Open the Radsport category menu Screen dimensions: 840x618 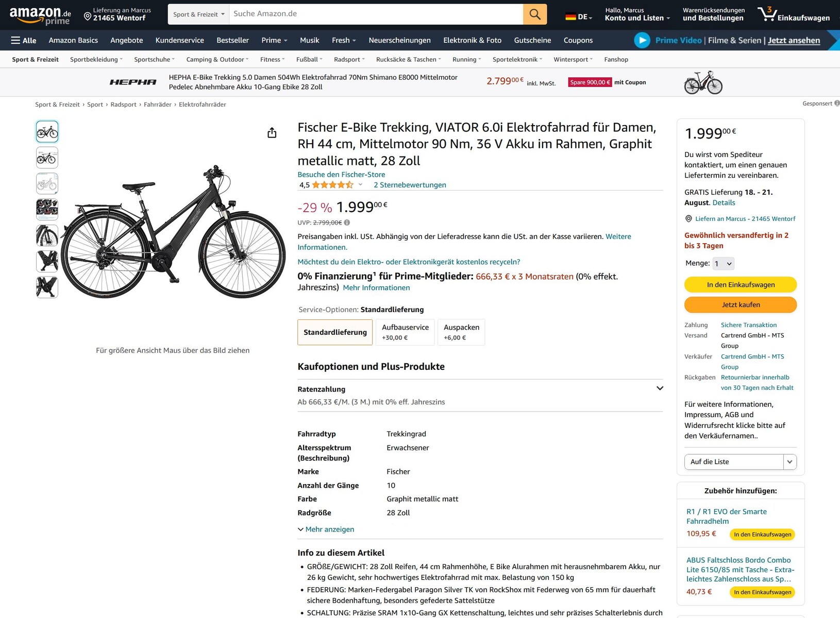pyautogui.click(x=349, y=60)
